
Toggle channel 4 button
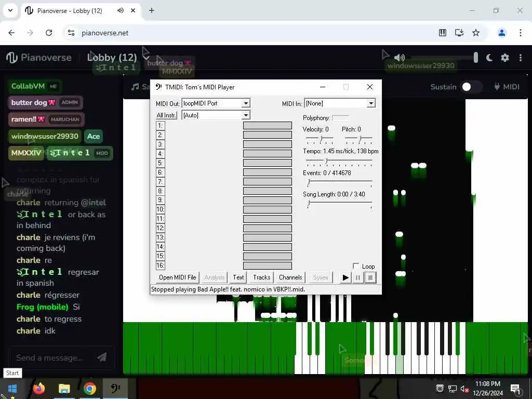point(160,154)
